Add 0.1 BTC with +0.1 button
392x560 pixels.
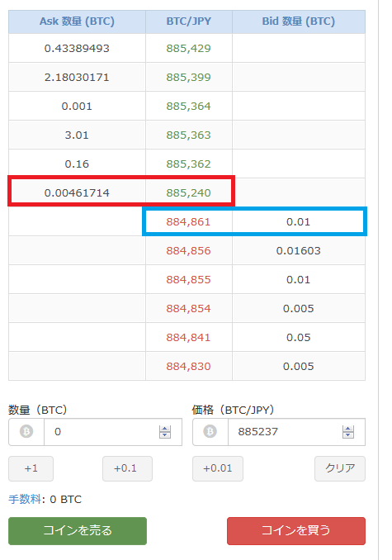click(127, 468)
